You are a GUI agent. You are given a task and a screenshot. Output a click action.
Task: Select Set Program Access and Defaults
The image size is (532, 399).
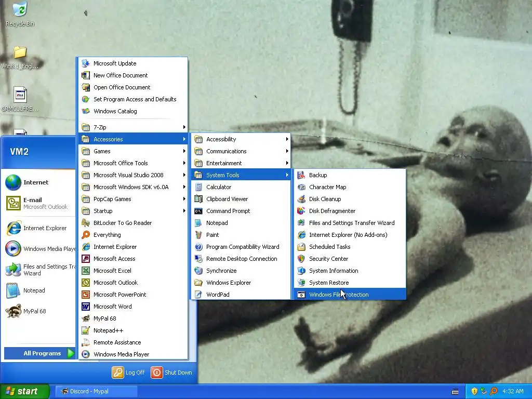133,99
